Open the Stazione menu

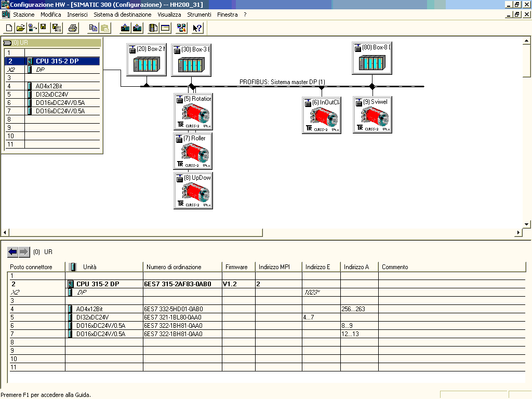[24, 15]
